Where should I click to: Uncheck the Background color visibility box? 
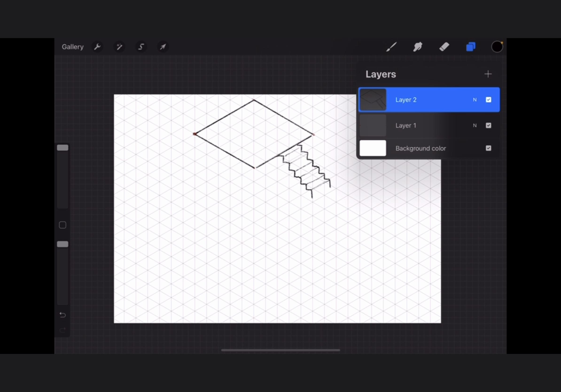488,148
